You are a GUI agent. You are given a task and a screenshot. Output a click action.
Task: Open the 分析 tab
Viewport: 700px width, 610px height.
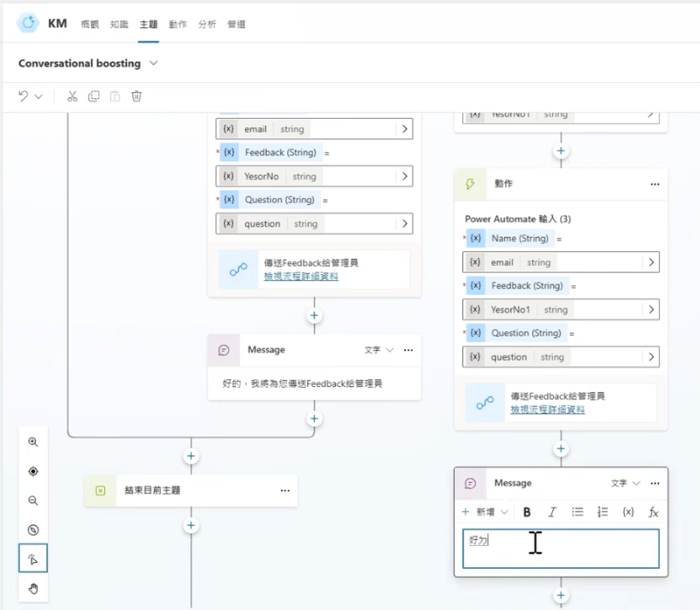click(207, 25)
